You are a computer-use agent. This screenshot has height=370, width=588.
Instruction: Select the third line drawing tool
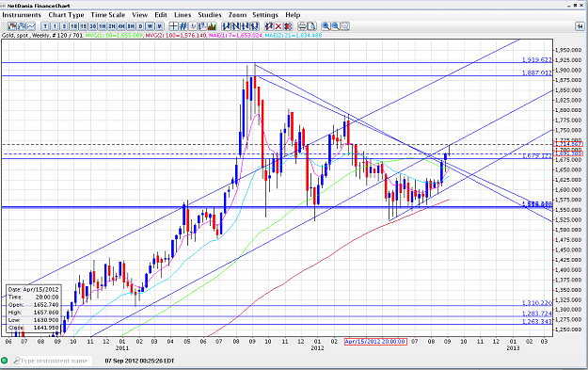coord(245,26)
